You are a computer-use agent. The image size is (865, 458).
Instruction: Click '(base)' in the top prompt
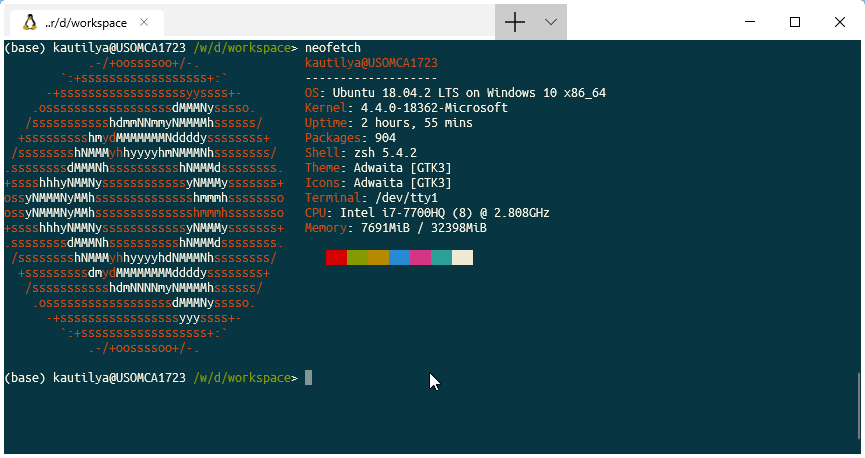[x=25, y=48]
